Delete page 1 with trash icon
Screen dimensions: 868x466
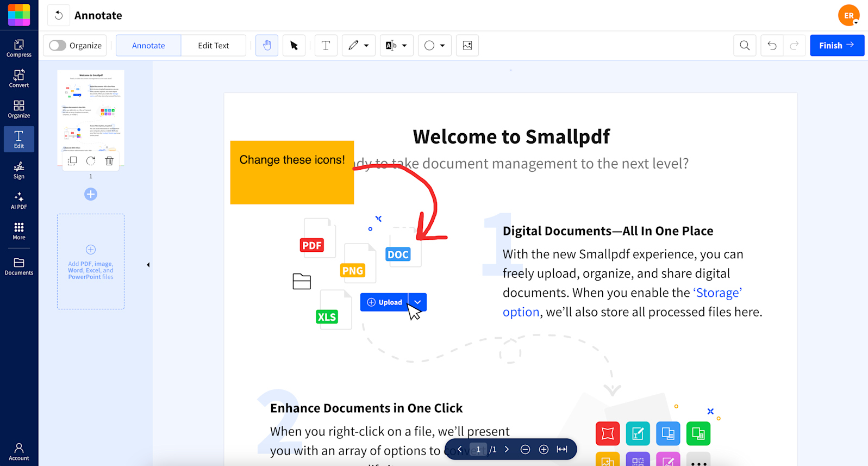pyautogui.click(x=109, y=161)
